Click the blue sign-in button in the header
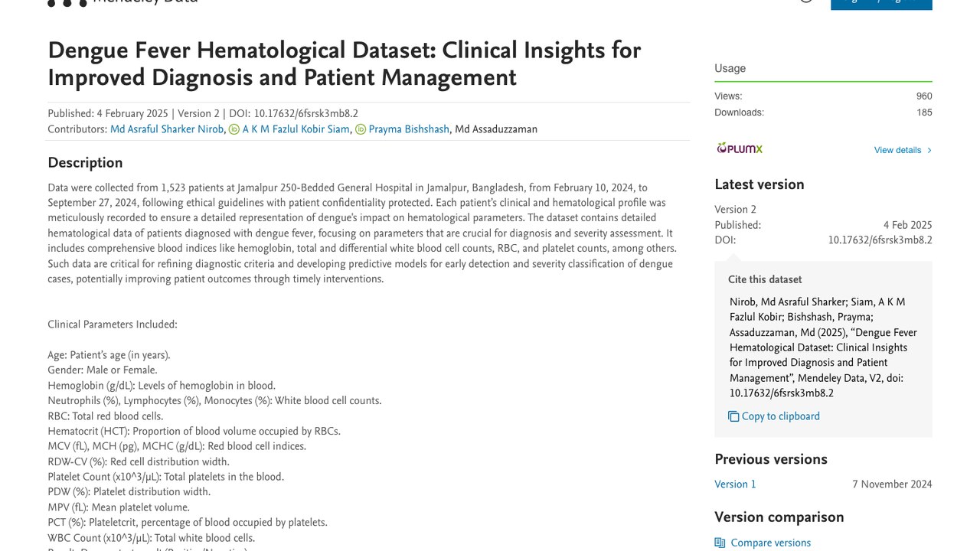Viewport: 980px width, 551px height. point(881,3)
